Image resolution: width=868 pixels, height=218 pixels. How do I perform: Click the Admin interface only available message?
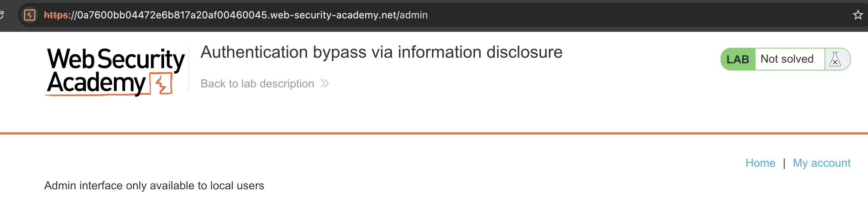(154, 185)
